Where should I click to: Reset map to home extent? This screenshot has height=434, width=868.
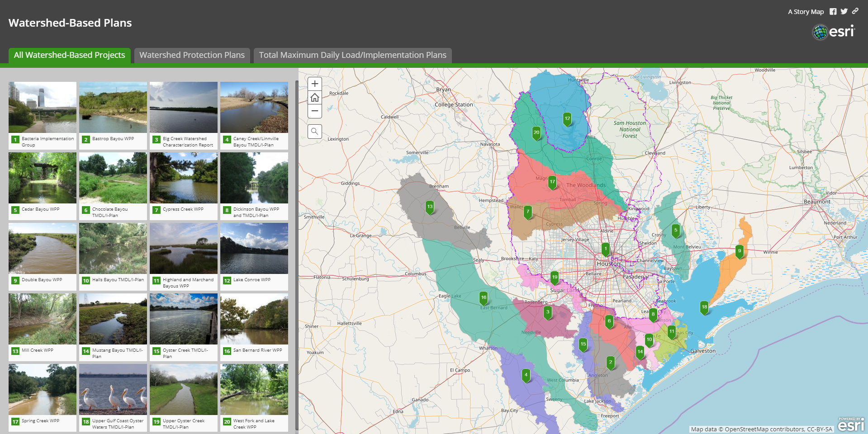click(315, 98)
